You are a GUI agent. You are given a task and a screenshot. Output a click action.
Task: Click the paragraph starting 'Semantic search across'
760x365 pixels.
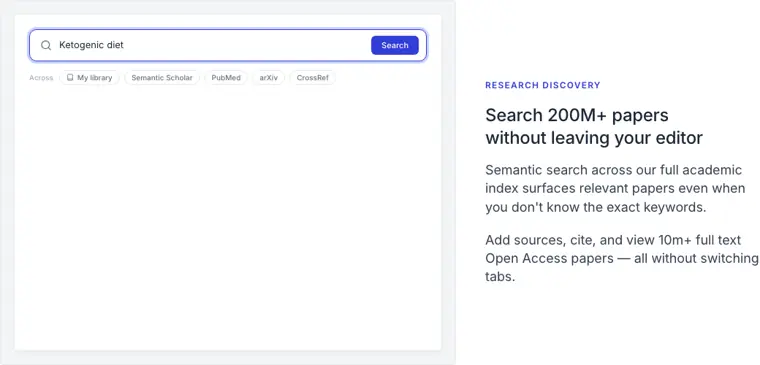pos(615,189)
